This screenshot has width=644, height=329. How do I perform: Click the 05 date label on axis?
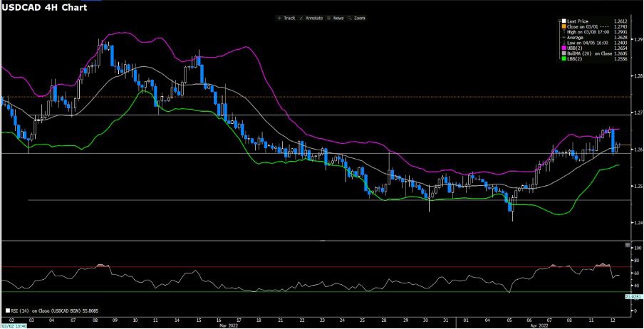(509, 319)
